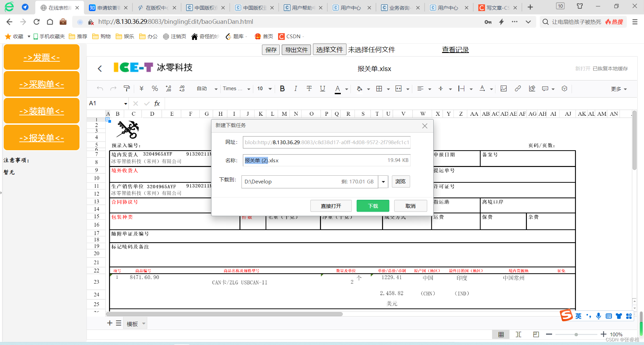Screen dimensions: 644x345
Task: Click the 网址 URL field in download dialog
Action: [x=327, y=142]
